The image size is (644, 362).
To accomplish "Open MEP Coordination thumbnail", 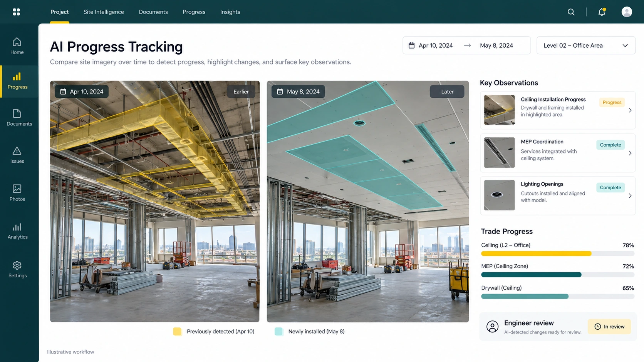I will (x=499, y=152).
